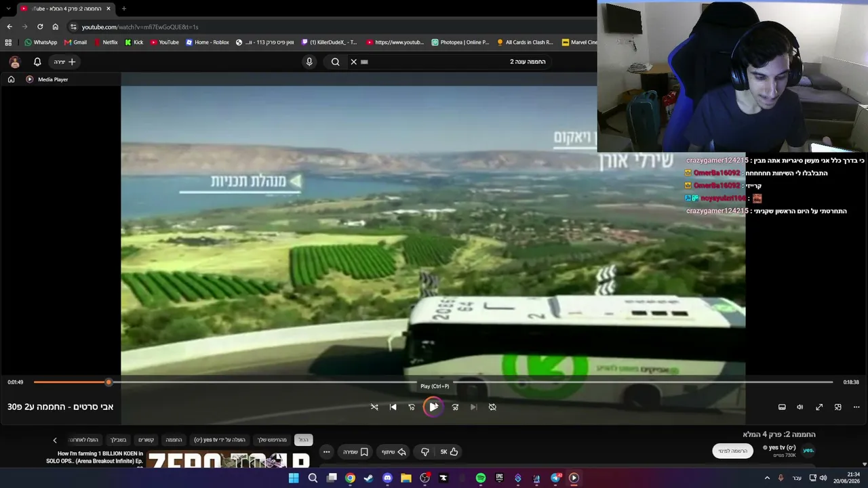
Task: Open the All Cards in Clash Royale bookmark
Action: point(525,42)
